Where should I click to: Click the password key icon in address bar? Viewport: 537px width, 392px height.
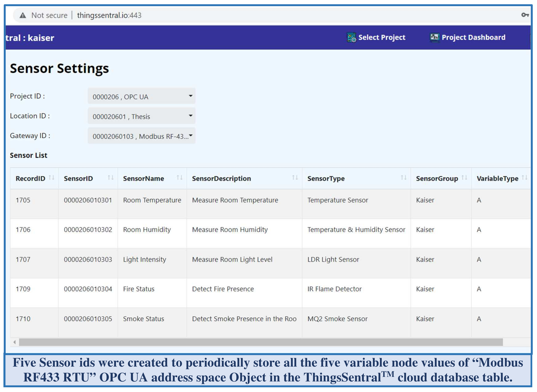tap(525, 15)
